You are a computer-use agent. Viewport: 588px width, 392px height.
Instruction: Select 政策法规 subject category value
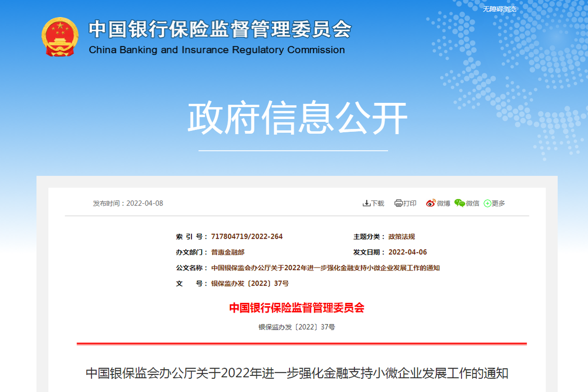coord(402,237)
